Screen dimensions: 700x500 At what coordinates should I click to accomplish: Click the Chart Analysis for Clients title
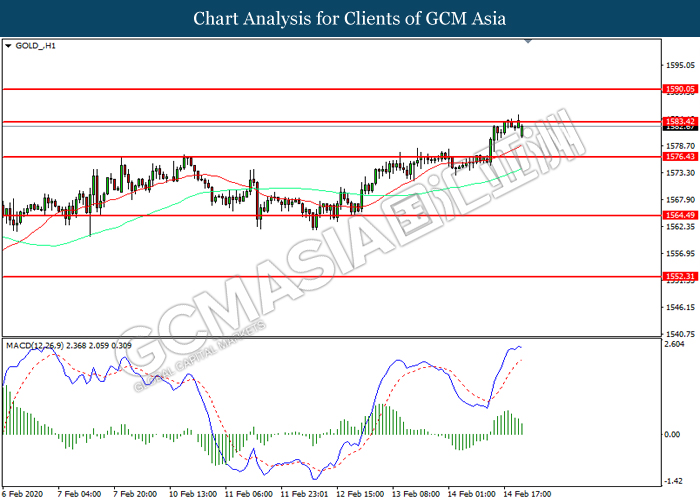(350, 18)
